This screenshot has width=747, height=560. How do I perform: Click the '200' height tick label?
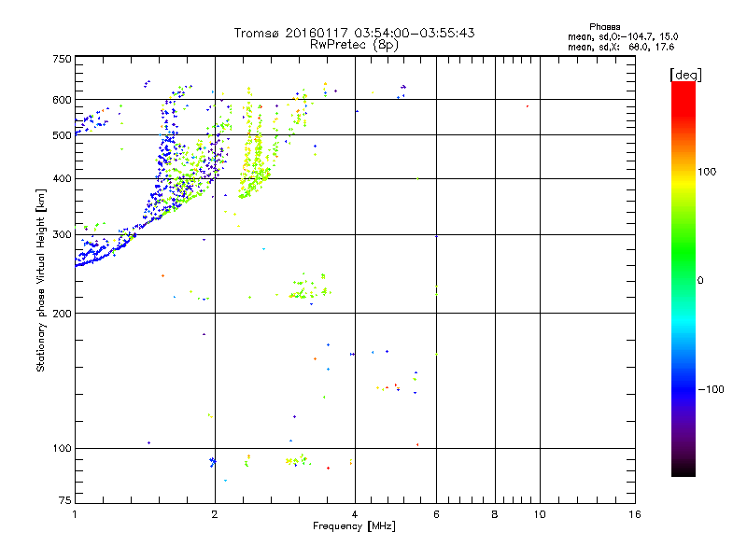click(62, 314)
